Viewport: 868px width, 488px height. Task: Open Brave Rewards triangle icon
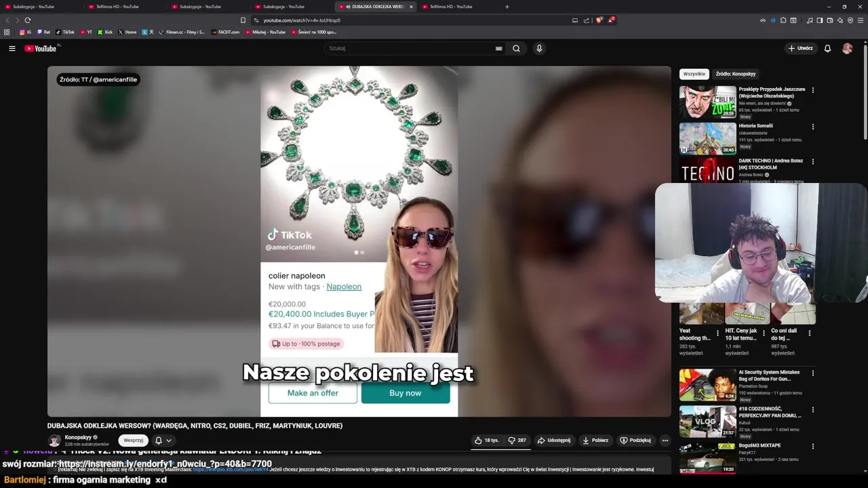click(610, 20)
